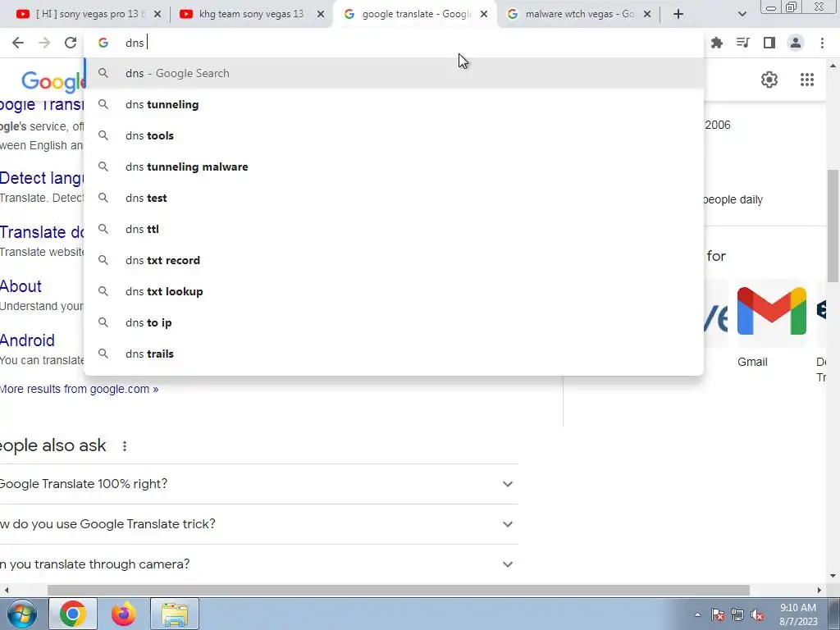Open the tab search dropdown arrow
Image resolution: width=840 pixels, height=630 pixels.
742,14
